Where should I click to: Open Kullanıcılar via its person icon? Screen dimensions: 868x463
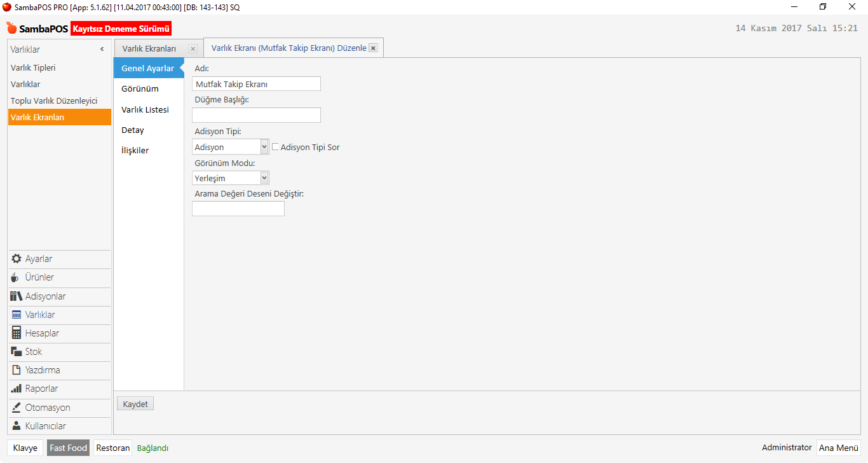tap(17, 426)
